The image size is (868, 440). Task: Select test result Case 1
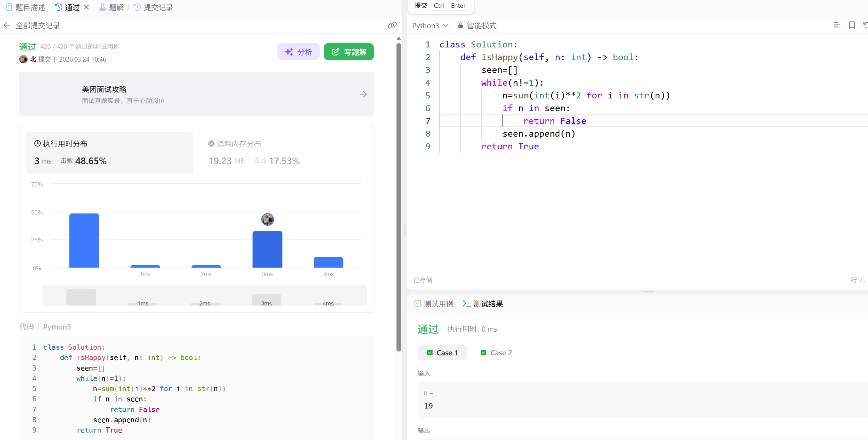click(x=442, y=353)
